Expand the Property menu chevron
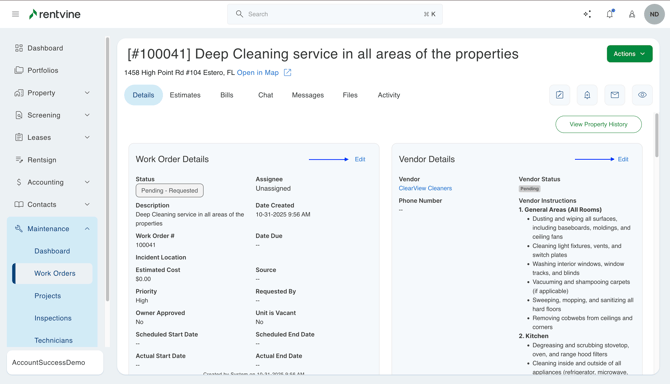Screen dimensions: 670x384 click(x=87, y=93)
